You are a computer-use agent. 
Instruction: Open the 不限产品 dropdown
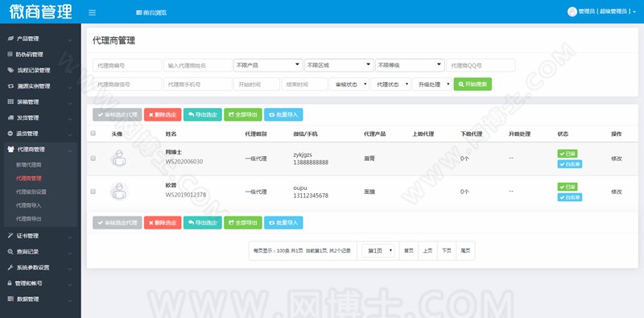pos(268,65)
